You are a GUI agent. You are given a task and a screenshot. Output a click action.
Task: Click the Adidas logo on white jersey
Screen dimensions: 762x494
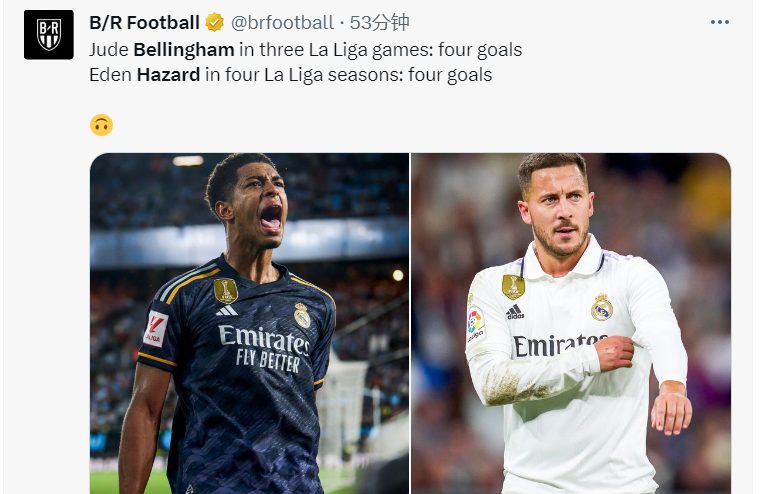tap(515, 312)
